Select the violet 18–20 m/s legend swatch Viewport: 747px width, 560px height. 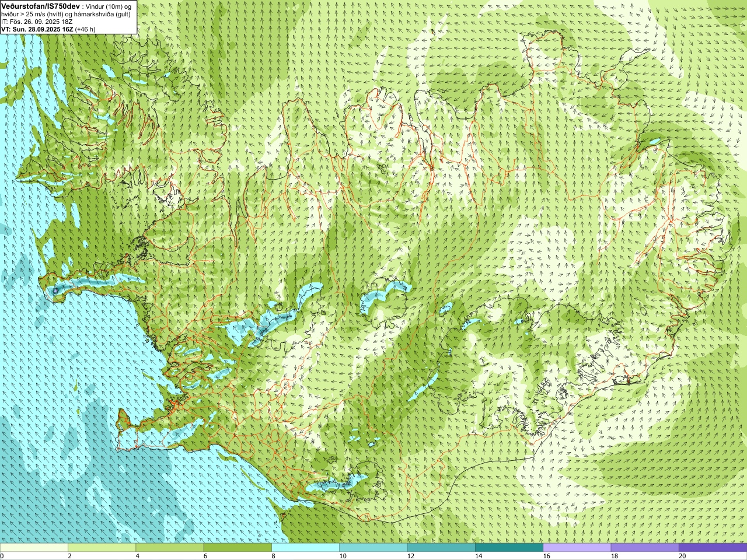click(x=644, y=548)
